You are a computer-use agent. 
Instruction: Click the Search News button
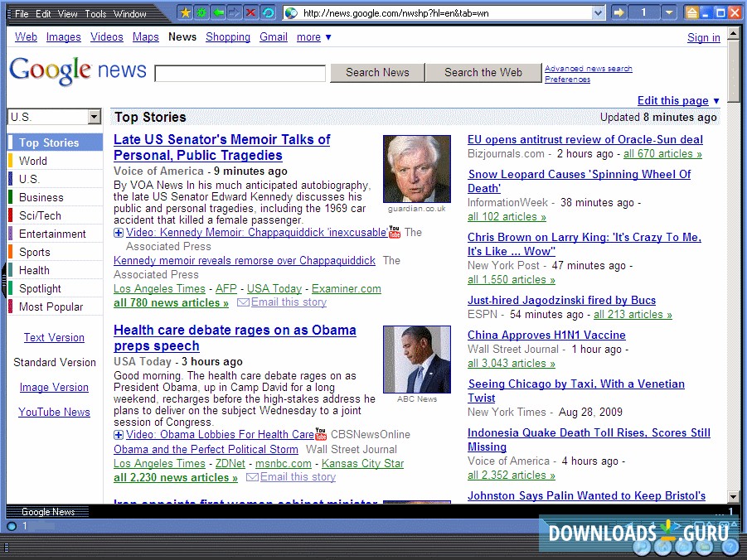click(x=377, y=72)
